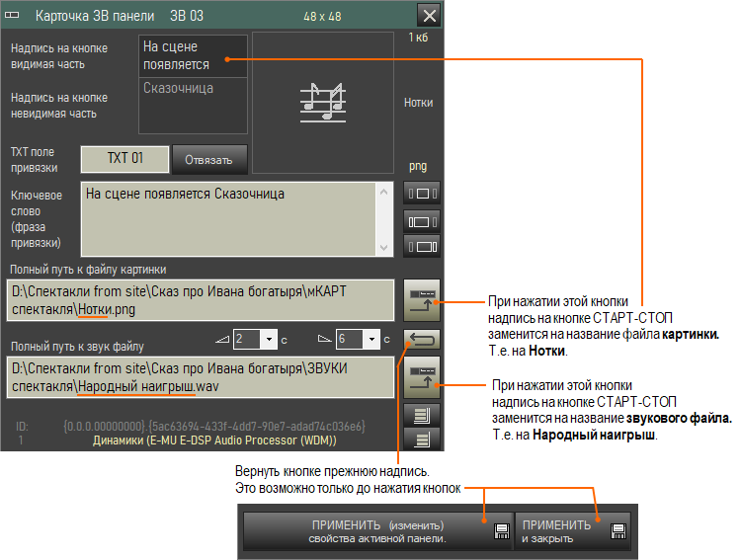
Task: Click the TXT 01 binding field
Action: [x=124, y=159]
